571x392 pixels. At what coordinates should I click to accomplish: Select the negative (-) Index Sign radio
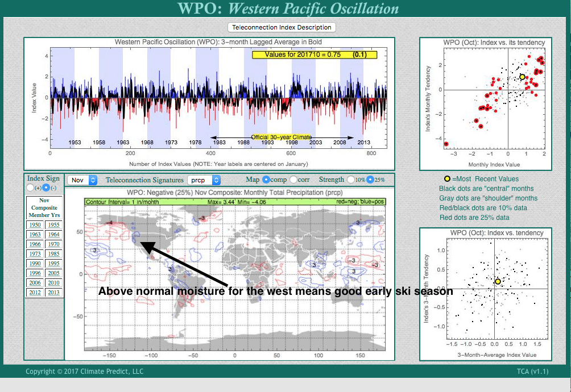pos(46,187)
